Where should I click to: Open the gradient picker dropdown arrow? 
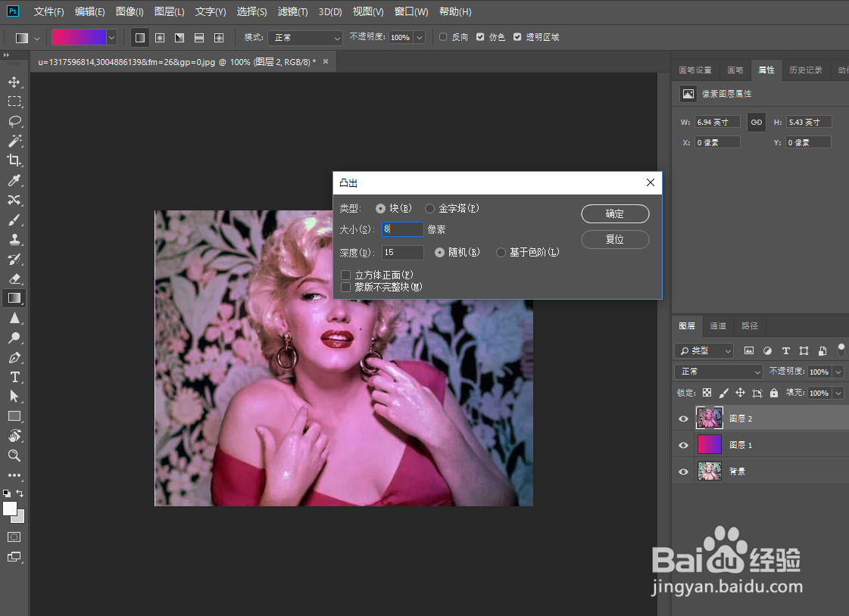click(111, 37)
